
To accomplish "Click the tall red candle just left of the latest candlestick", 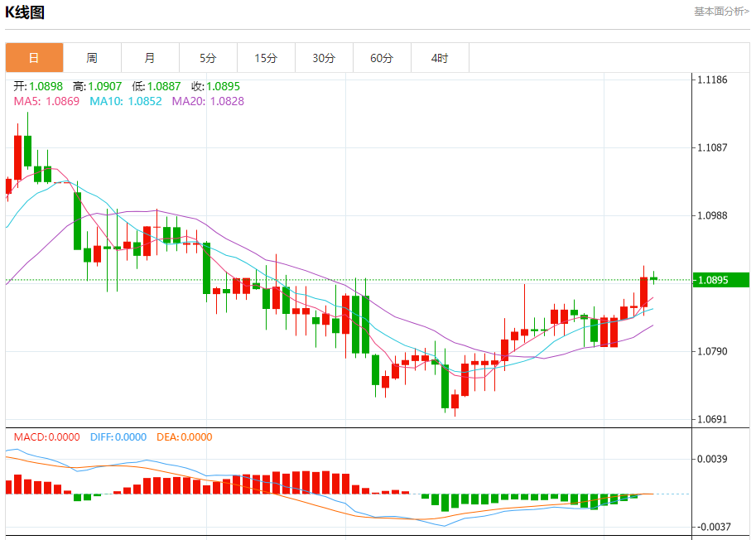I will click(643, 292).
